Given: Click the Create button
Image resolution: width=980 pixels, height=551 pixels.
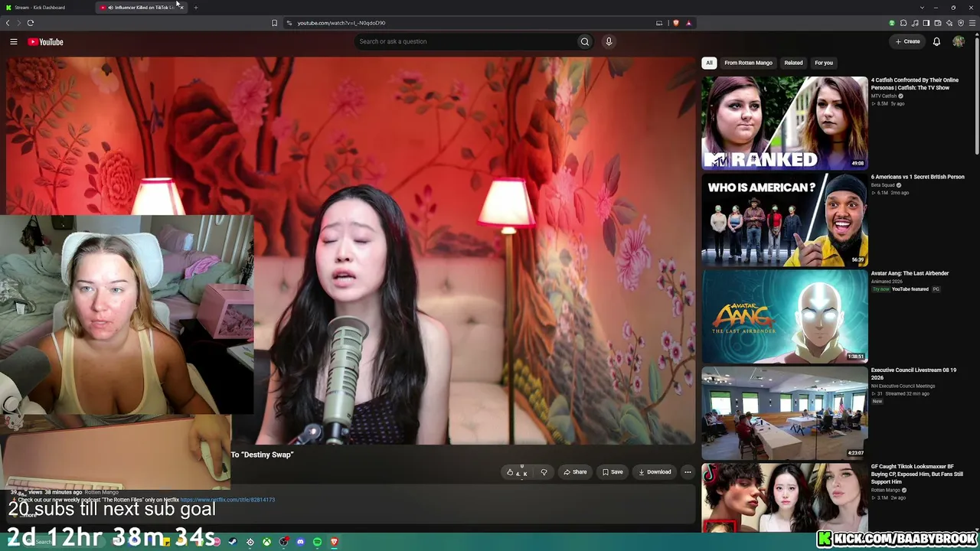Looking at the screenshot, I should (x=907, y=41).
